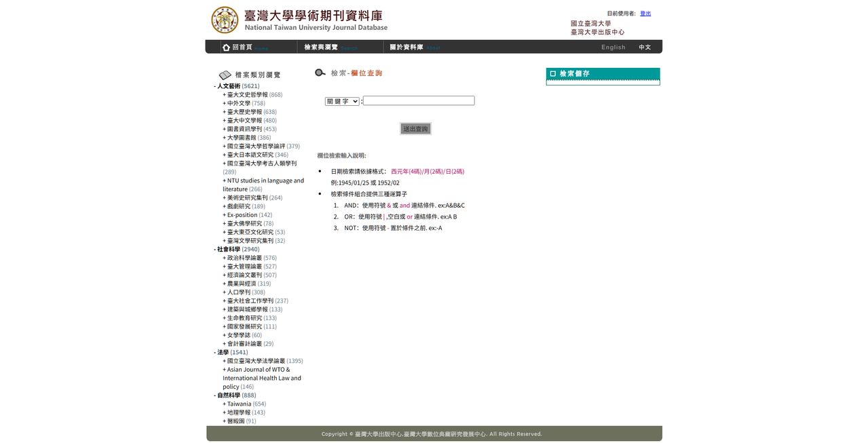Image resolution: width=868 pixels, height=443 pixels.
Task: Select 建築與城鄉學報 (133) in the tree
Action: (252, 309)
